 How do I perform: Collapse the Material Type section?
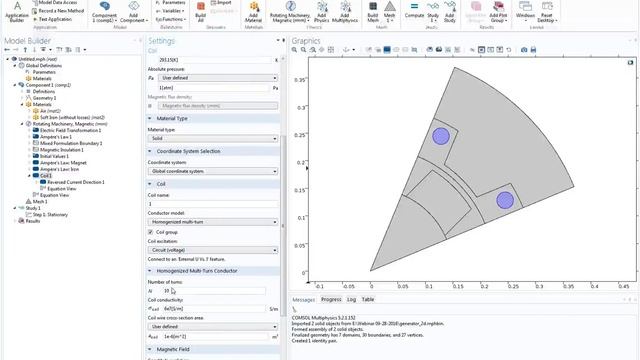pos(149,118)
